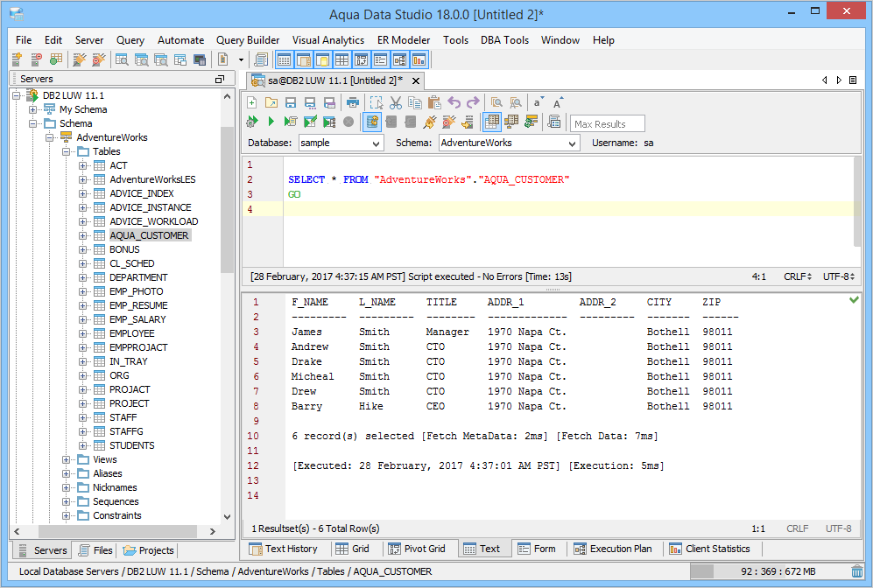The height and width of the screenshot is (588, 873).
Task: Open the Query Builder menu
Action: tap(248, 40)
